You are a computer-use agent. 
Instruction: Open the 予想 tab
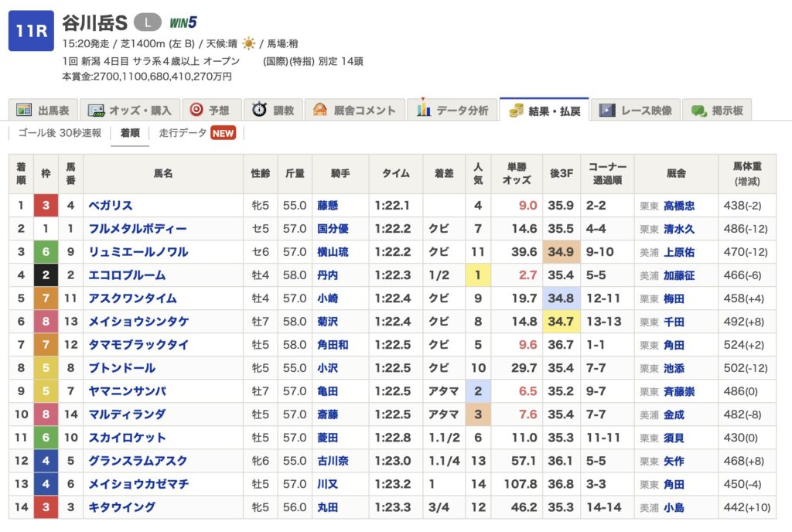tap(211, 110)
